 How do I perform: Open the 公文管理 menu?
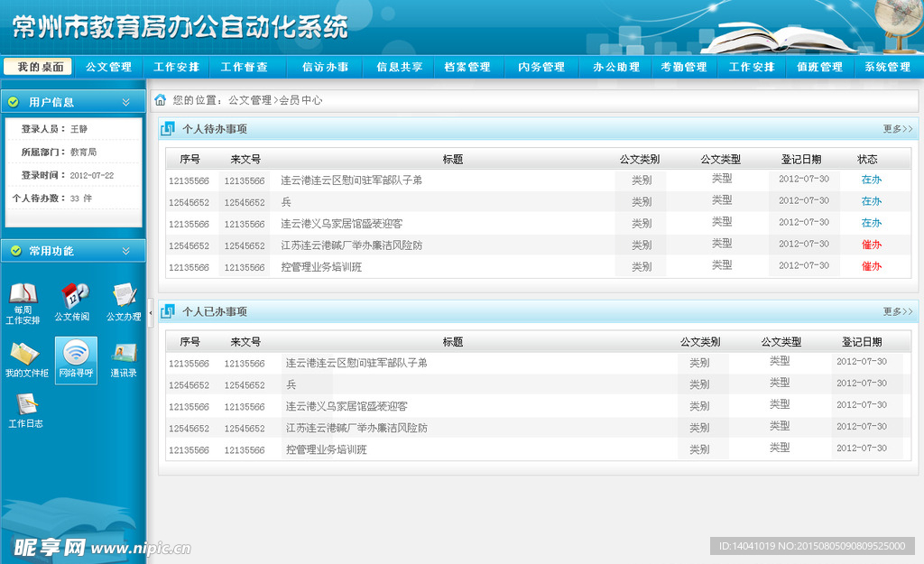[x=108, y=67]
